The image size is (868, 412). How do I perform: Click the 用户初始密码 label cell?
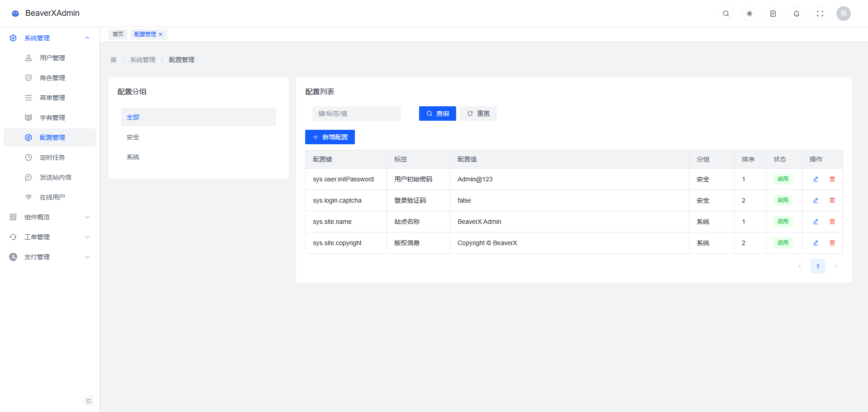(x=418, y=179)
